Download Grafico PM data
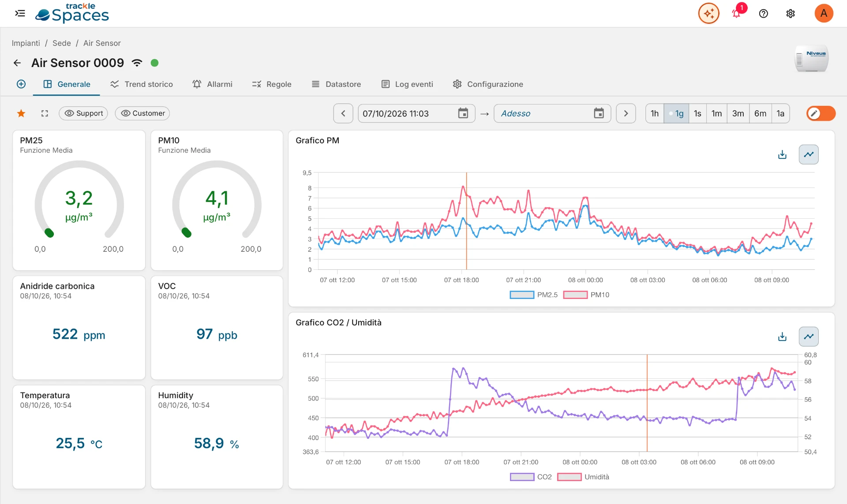 point(782,155)
